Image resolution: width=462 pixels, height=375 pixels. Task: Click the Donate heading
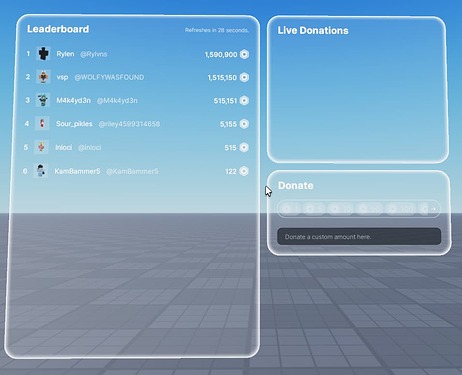click(x=296, y=185)
